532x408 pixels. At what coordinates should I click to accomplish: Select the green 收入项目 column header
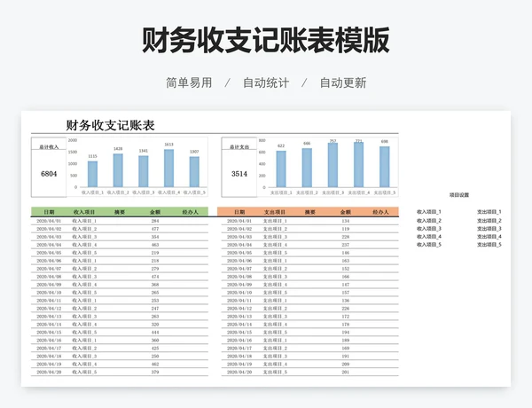(x=84, y=212)
